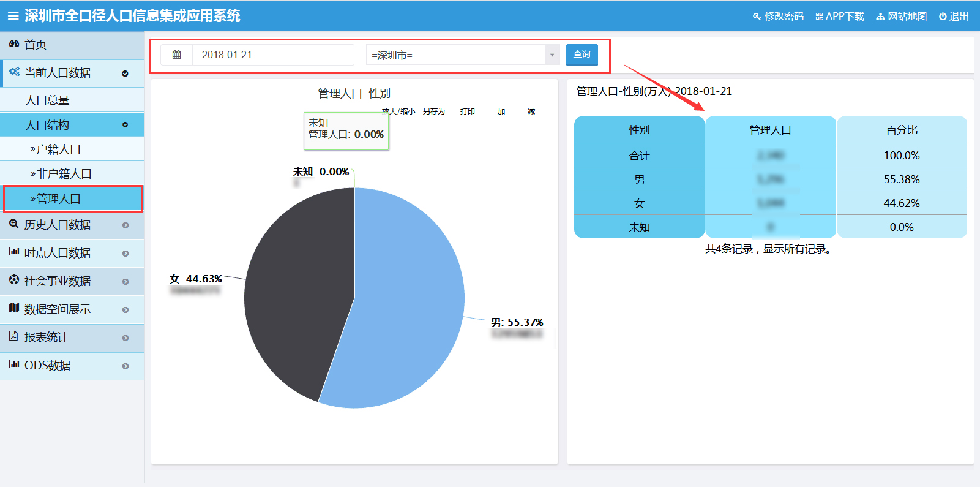Click the 性别 table column header
Viewport: 980px width, 487px height.
pos(639,130)
